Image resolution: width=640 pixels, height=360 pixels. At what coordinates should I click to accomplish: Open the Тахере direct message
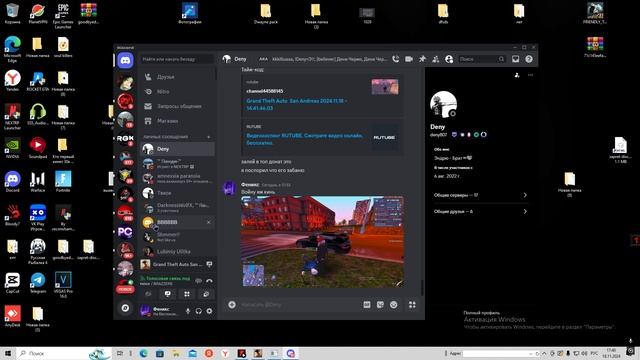(177, 193)
